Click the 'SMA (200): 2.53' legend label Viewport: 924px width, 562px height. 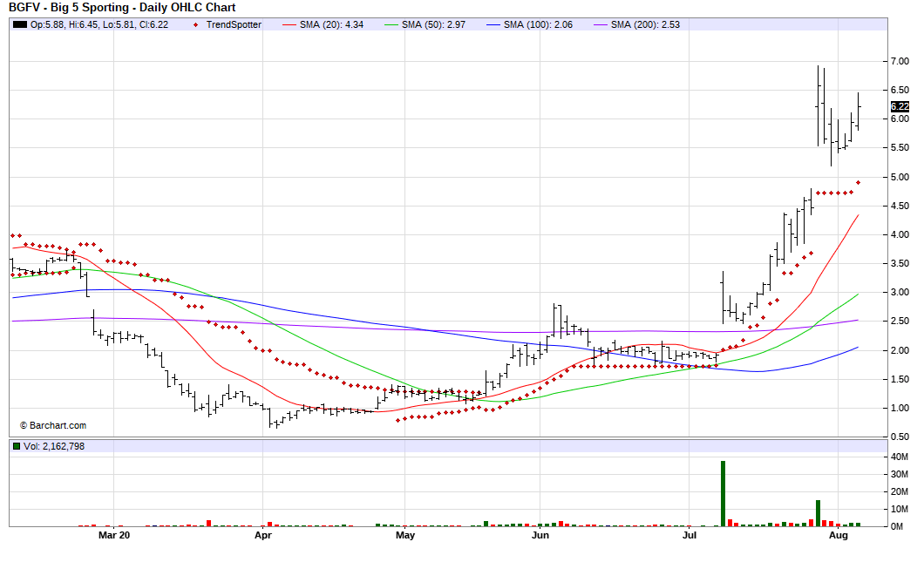click(645, 24)
